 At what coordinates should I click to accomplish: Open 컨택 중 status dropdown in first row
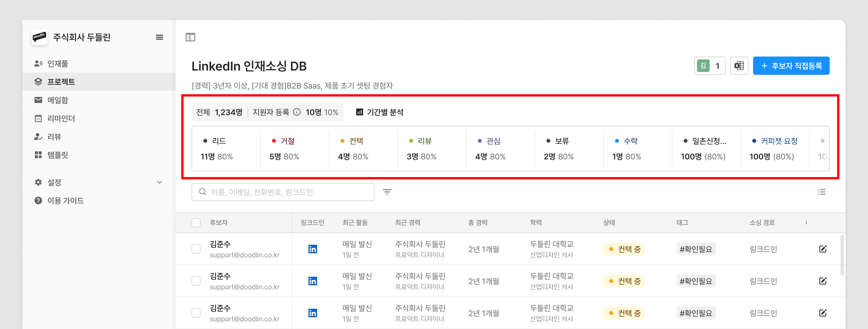[x=624, y=249]
